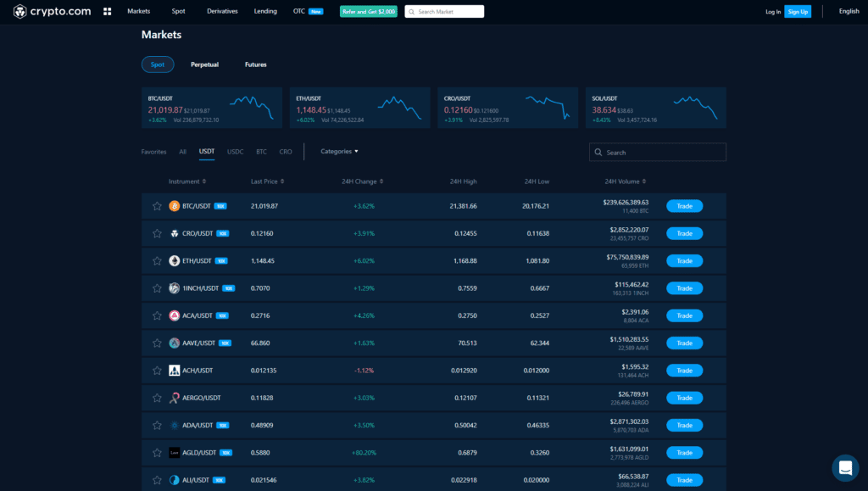Click the BTC coin icon in its row
The height and width of the screenshot is (491, 868).
(x=175, y=205)
